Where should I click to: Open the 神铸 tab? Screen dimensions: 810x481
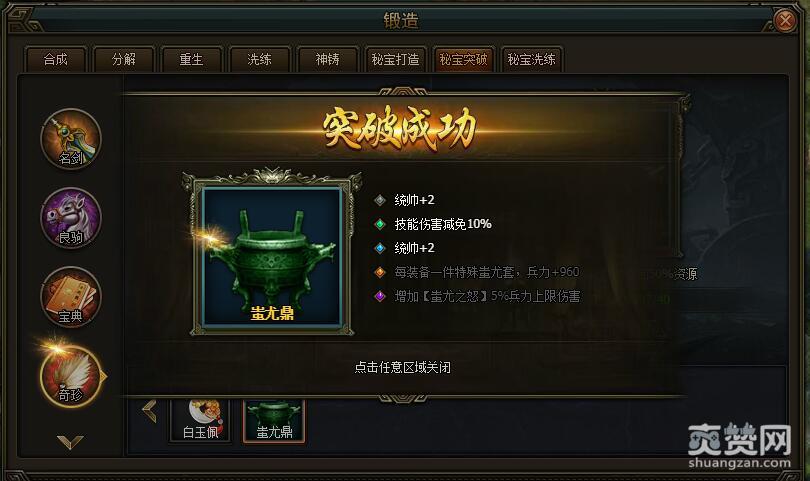tap(328, 59)
